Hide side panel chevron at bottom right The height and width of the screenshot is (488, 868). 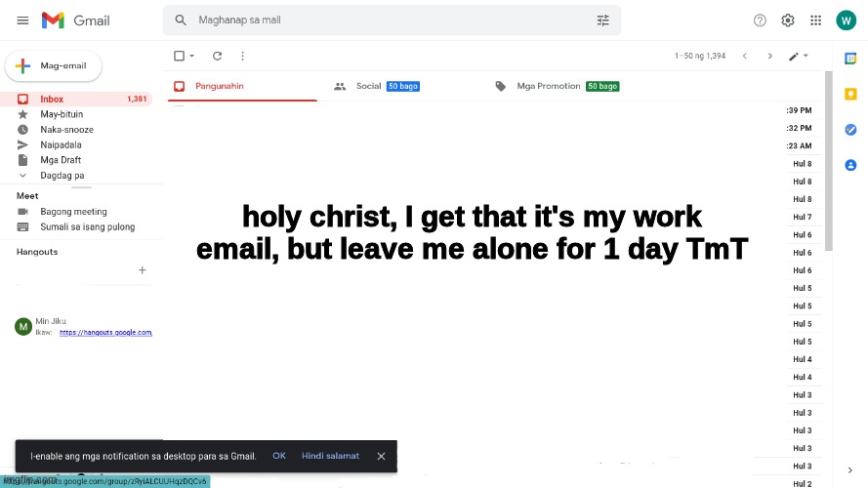[849, 470]
